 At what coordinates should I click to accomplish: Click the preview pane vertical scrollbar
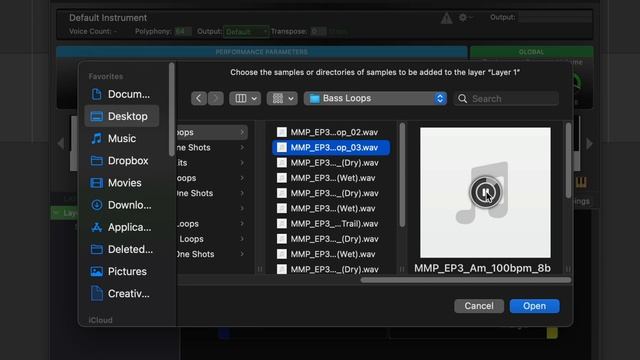[x=568, y=160]
